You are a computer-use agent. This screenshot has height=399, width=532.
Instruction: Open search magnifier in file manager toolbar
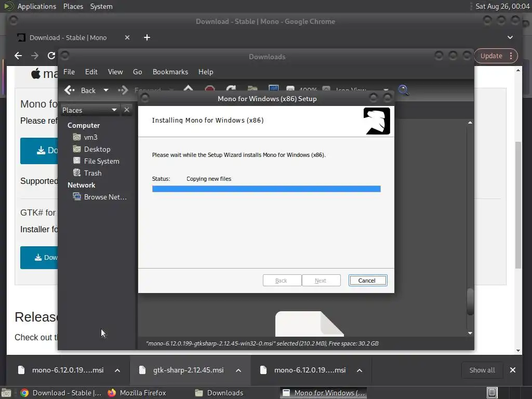[403, 90]
